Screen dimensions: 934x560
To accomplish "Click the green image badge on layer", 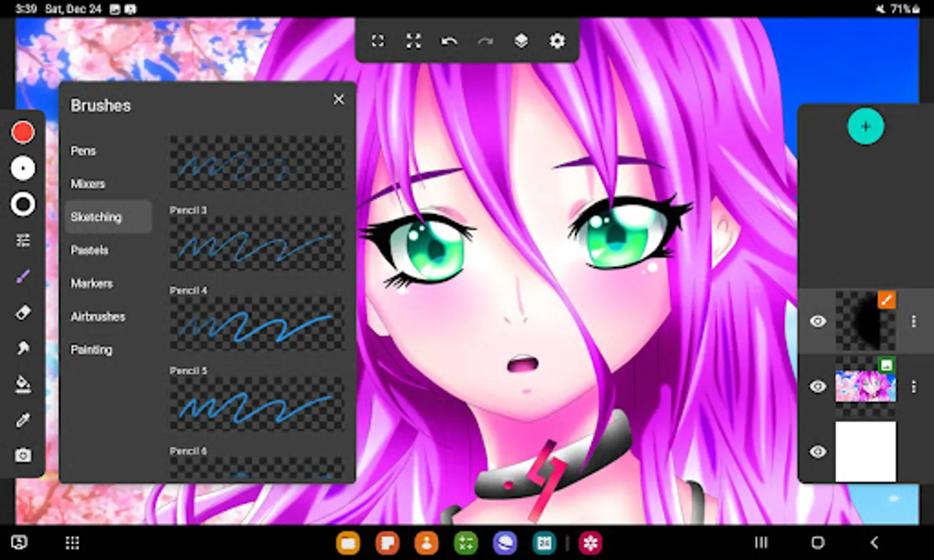I will (x=887, y=365).
